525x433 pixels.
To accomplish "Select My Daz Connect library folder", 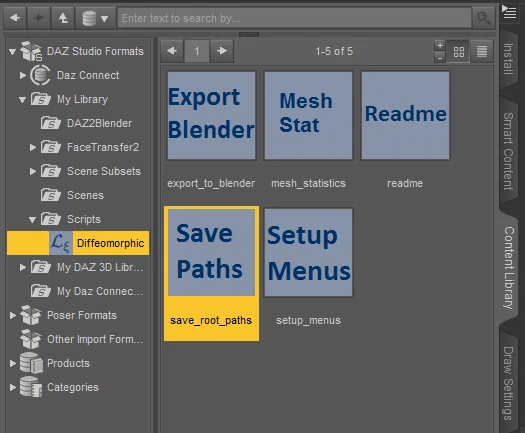I will [x=100, y=291].
